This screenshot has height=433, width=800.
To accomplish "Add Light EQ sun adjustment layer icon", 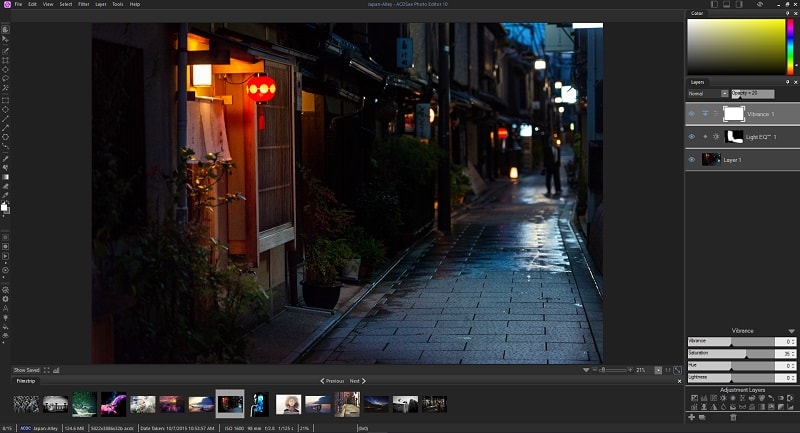I will click(723, 398).
